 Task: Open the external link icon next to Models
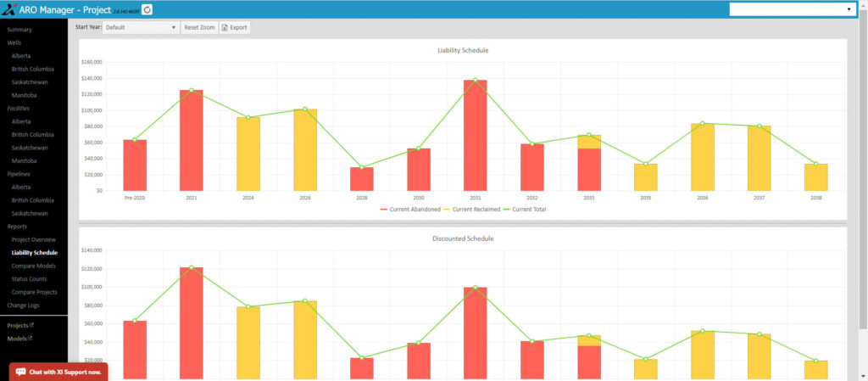[31, 338]
